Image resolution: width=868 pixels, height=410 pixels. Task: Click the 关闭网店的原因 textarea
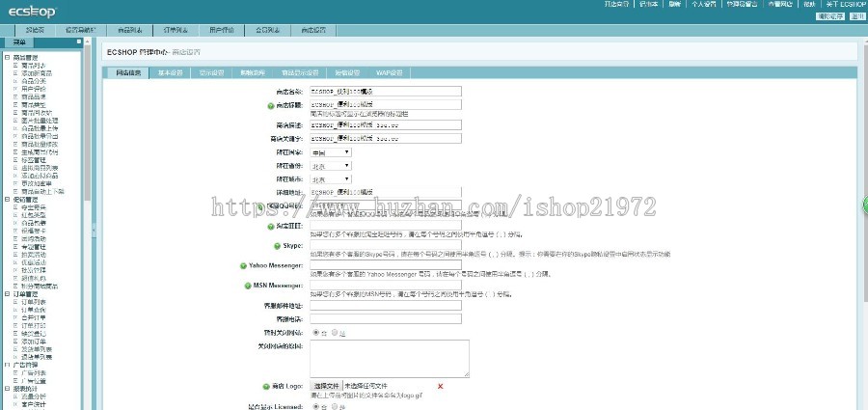(x=390, y=359)
